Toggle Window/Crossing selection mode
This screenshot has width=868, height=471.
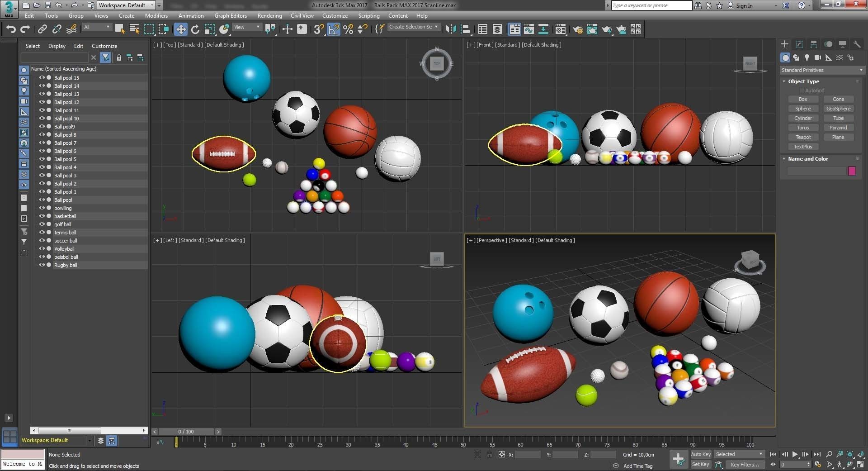(164, 29)
